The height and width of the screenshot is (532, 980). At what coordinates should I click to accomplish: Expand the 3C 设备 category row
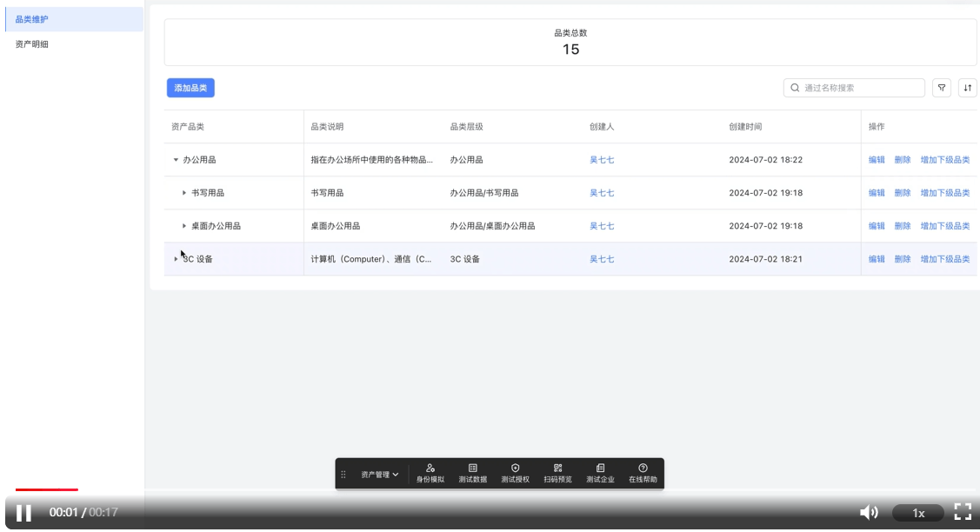[x=175, y=259]
